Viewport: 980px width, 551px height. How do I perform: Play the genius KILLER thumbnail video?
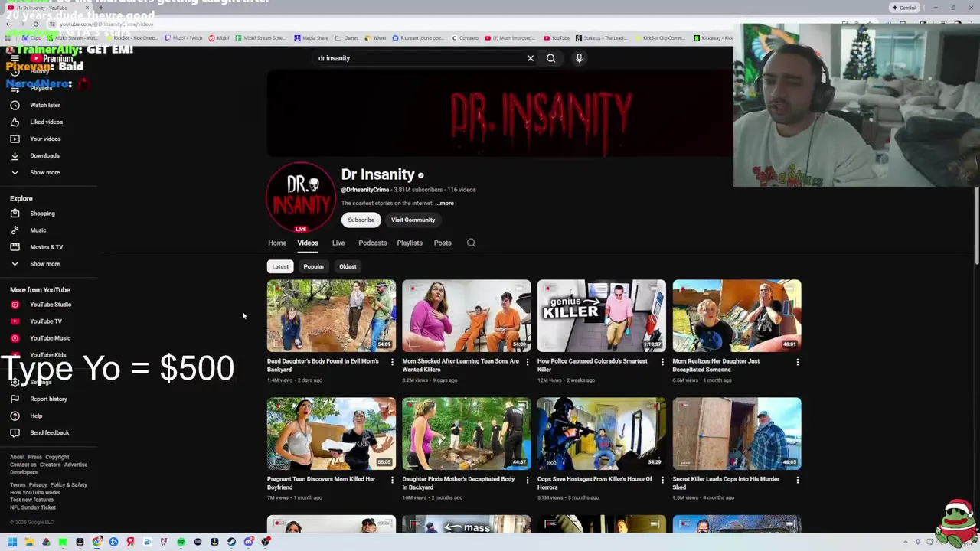point(602,315)
